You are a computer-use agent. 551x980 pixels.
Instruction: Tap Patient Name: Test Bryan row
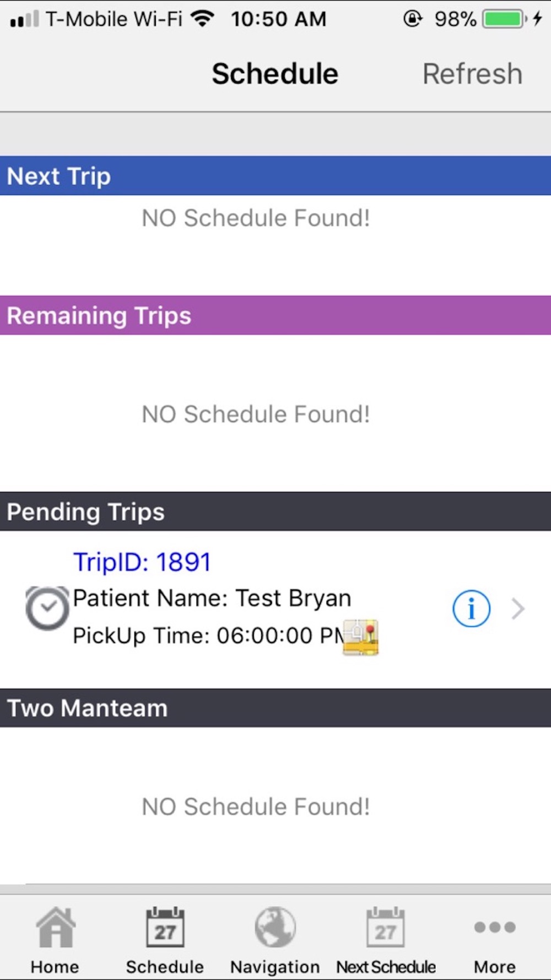(x=212, y=599)
